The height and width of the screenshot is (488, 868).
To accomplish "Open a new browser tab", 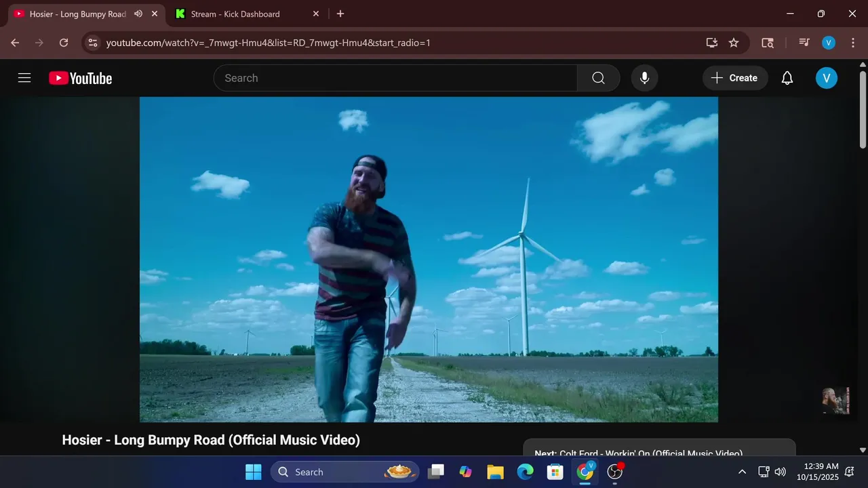I will click(x=340, y=14).
